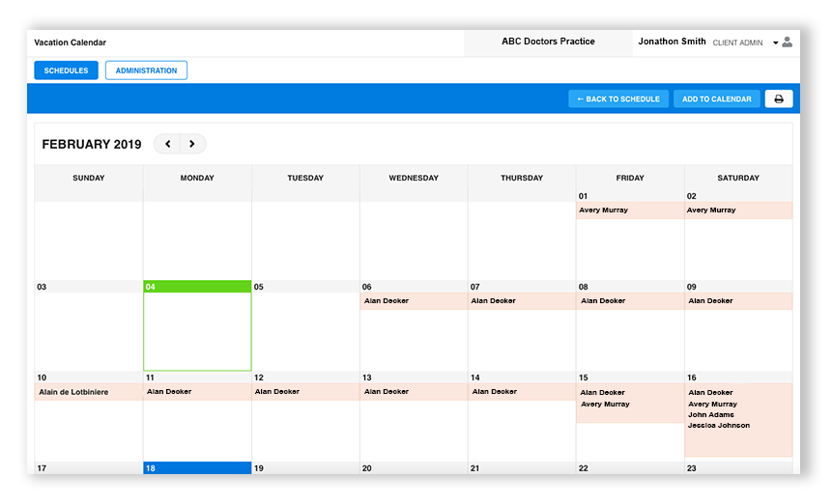Click the blue 18 date header

pyautogui.click(x=197, y=468)
